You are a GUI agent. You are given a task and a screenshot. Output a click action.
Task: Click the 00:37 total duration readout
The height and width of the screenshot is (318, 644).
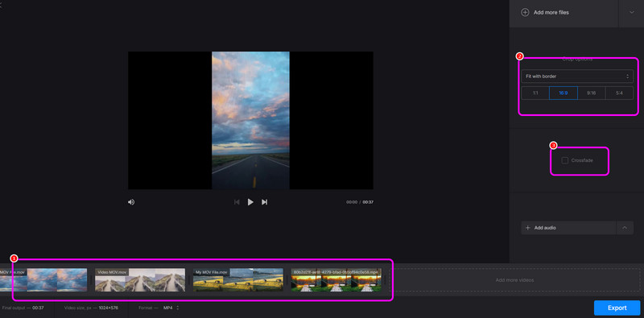[368, 202]
